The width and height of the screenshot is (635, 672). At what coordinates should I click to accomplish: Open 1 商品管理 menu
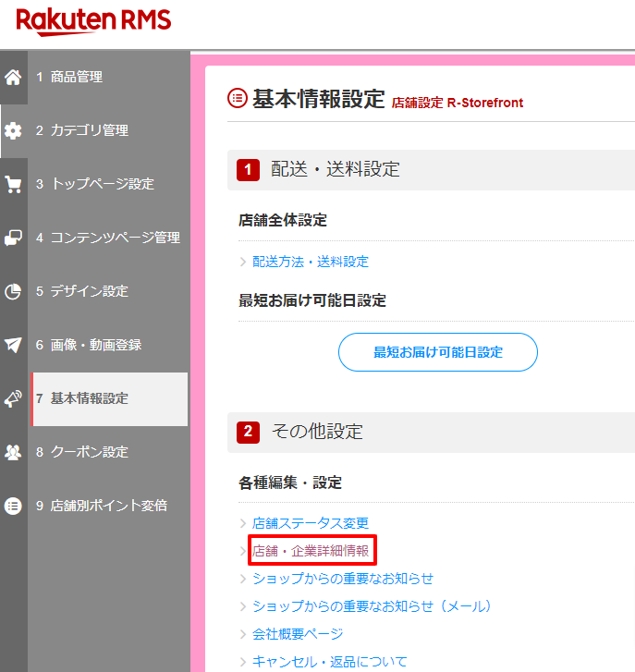coord(109,77)
